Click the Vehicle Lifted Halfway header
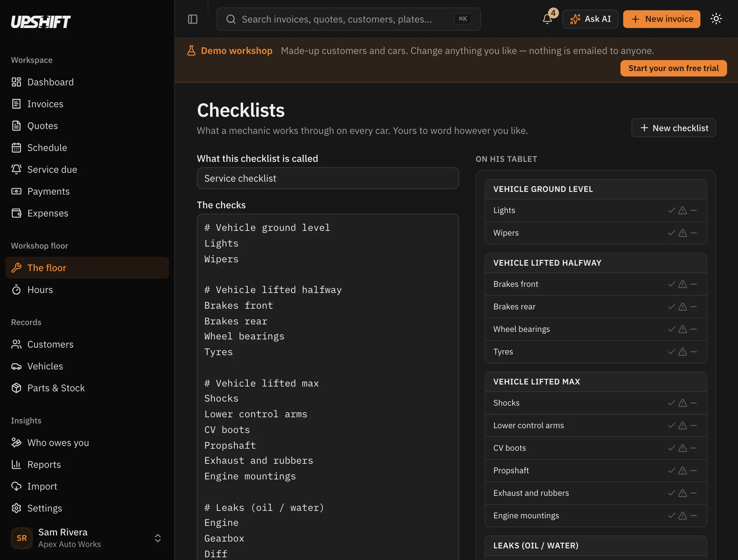 [x=596, y=263]
